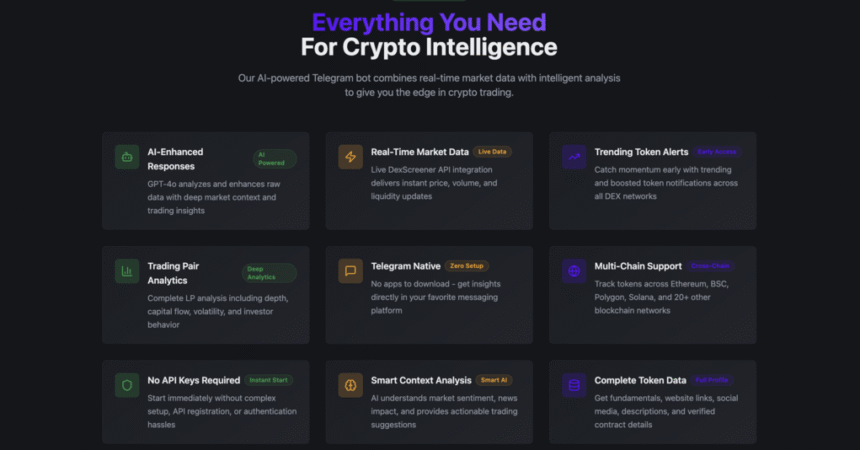Click the Zero Setup badge
860x450 pixels.
467,266
